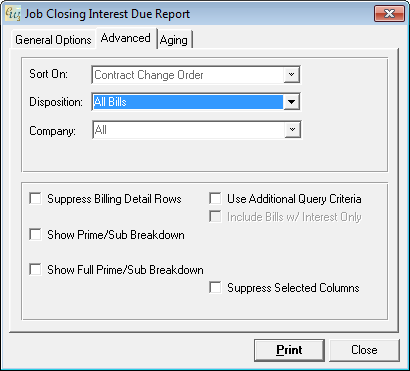Click Include Bills w/ Interest Only checkbox

215,217
